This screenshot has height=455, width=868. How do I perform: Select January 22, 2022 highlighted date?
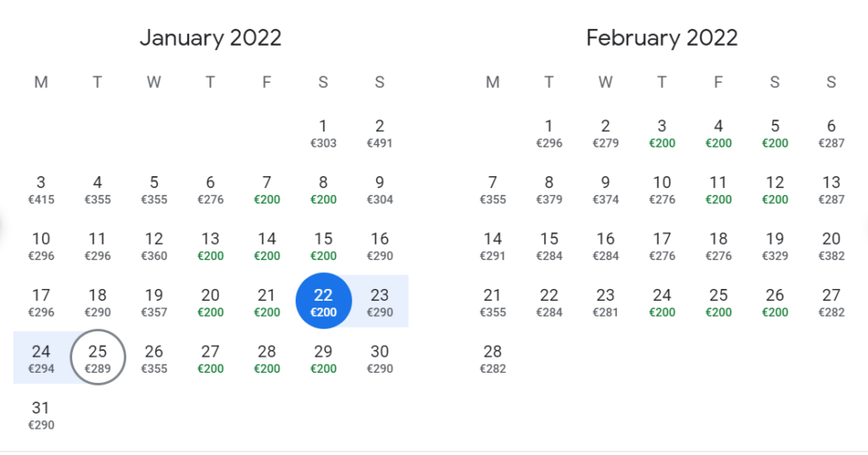(x=323, y=302)
